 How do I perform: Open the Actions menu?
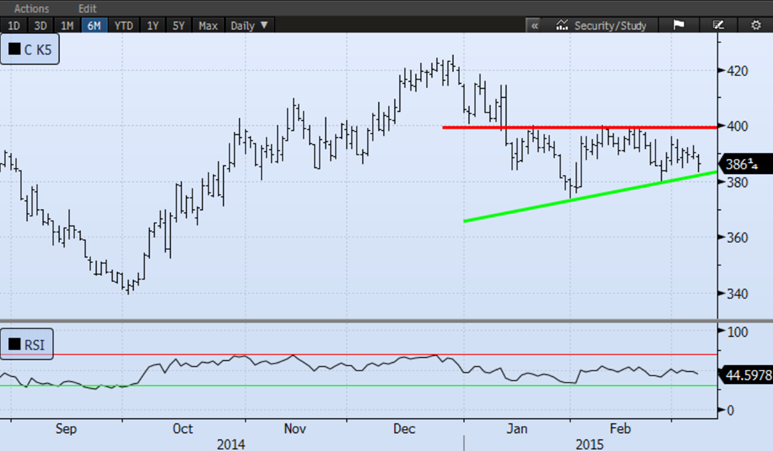tap(30, 8)
